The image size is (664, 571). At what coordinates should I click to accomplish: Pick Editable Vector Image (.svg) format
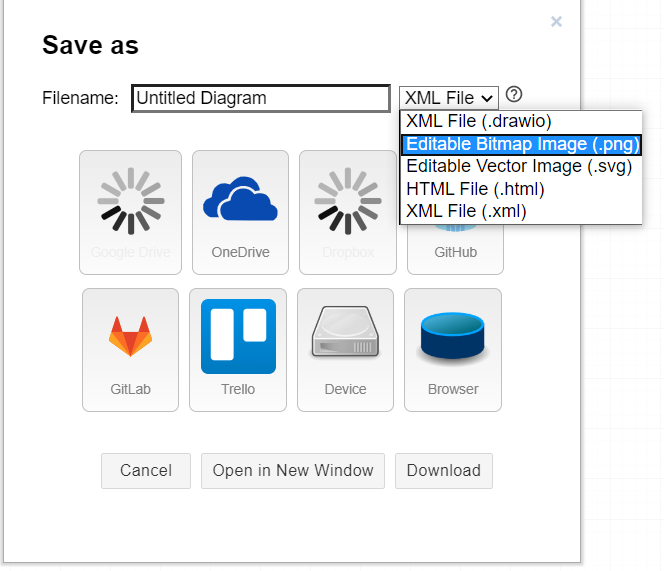pyautogui.click(x=519, y=167)
